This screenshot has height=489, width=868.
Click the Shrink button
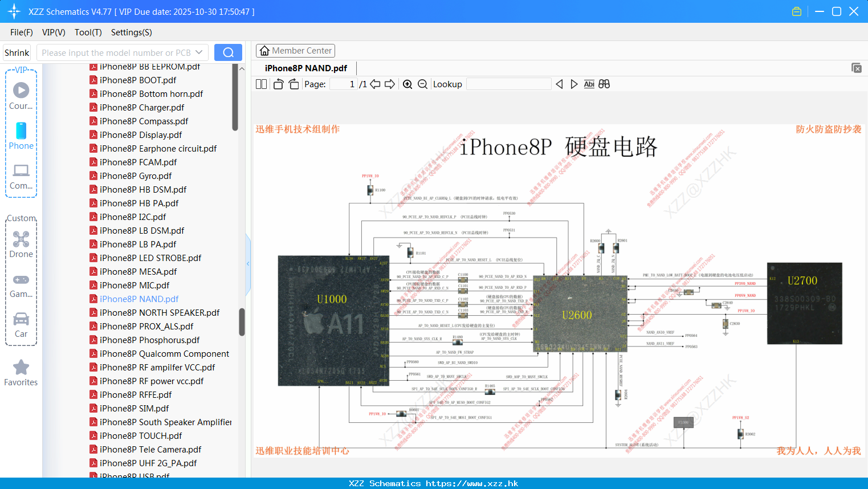[17, 52]
